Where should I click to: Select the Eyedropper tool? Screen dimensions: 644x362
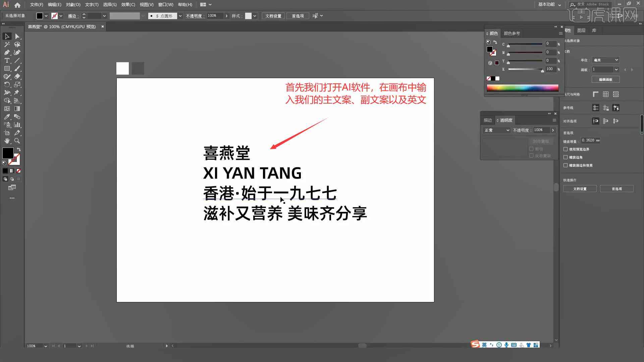pyautogui.click(x=7, y=117)
